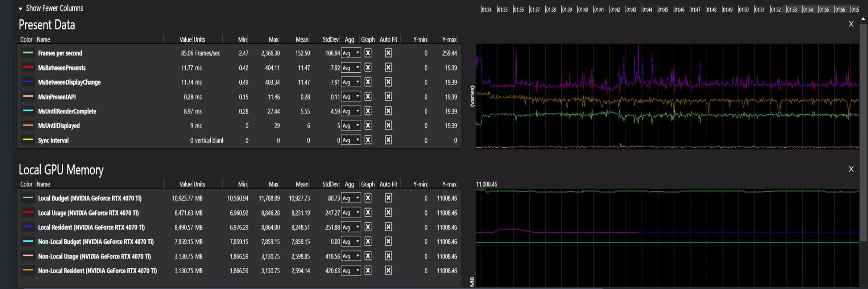This screenshot has width=868, height=289.
Task: Toggle Auto Fit for MsBetweenPresents
Action: [388, 68]
